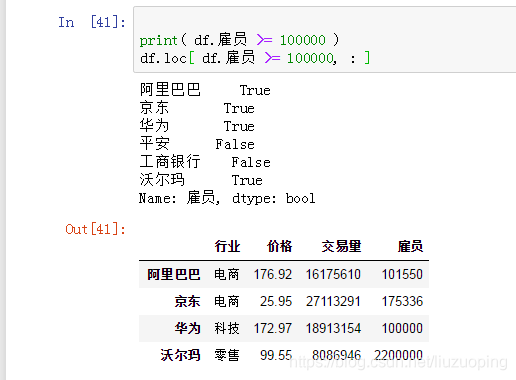Select the 平安 False output line
516x380 pixels.
[x=197, y=144]
